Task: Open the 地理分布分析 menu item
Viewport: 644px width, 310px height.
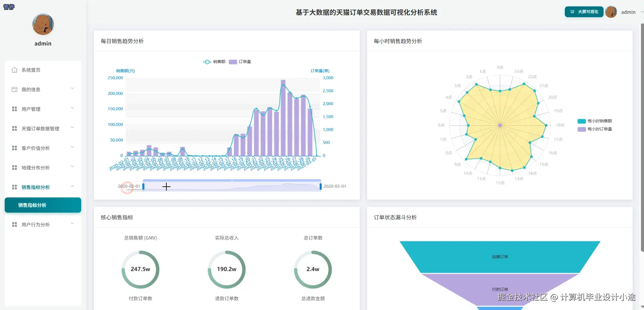Action: [x=43, y=168]
